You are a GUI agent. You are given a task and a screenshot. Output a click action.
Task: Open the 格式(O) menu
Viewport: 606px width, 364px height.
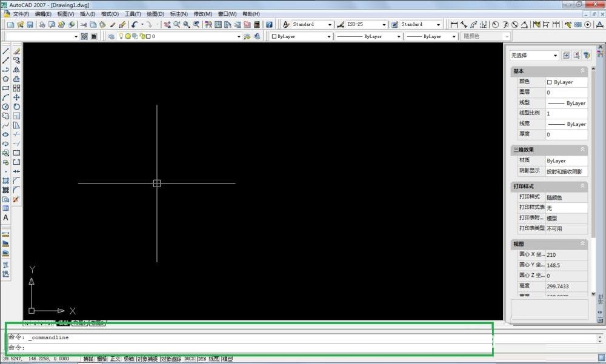click(110, 14)
